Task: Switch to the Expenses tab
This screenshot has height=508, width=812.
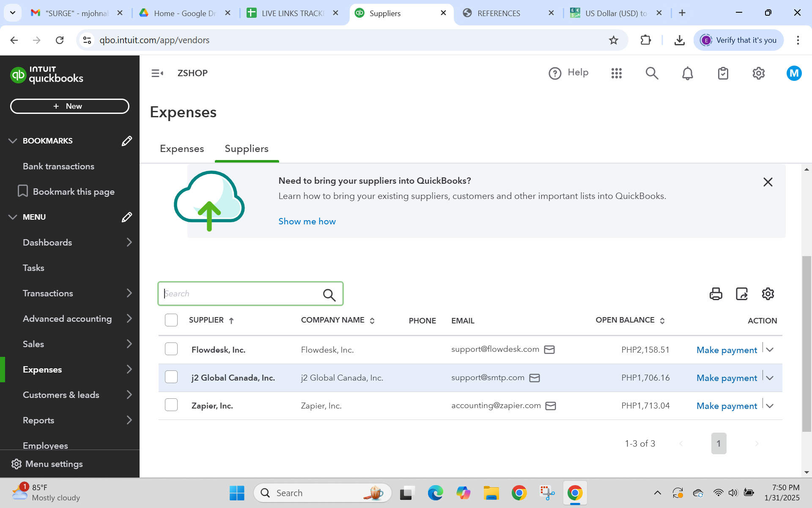Action: point(182,149)
